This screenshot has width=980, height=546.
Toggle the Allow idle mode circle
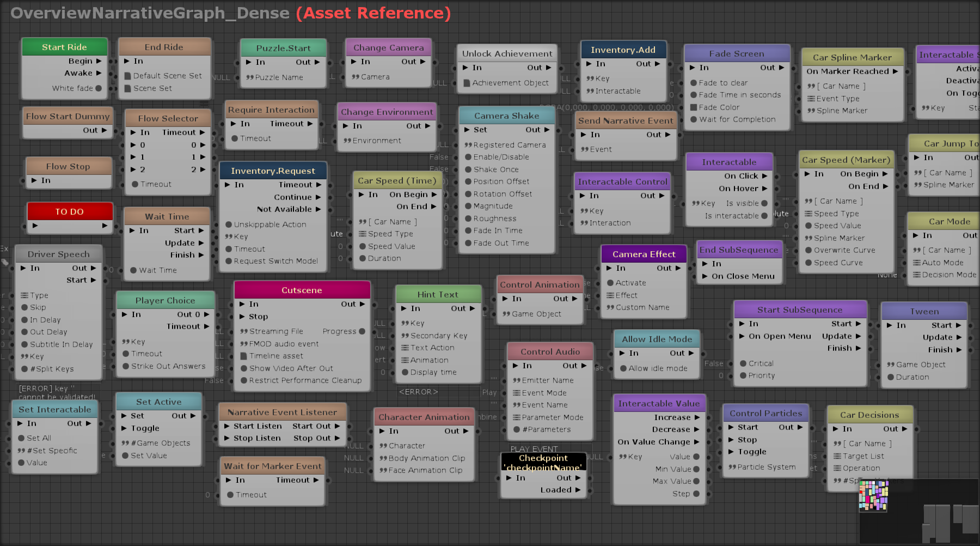pyautogui.click(x=623, y=368)
